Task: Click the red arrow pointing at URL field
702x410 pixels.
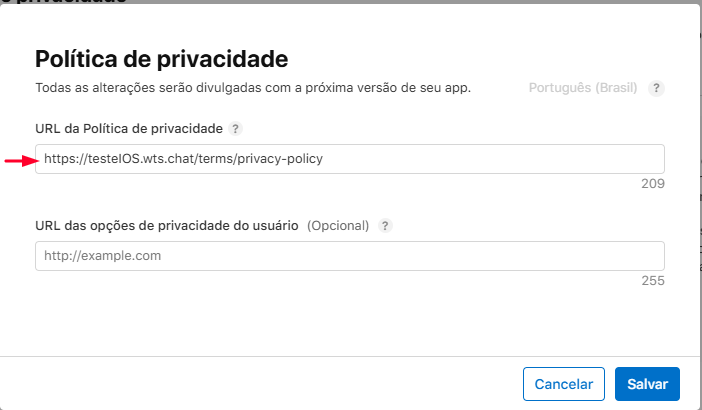Action: coord(19,159)
